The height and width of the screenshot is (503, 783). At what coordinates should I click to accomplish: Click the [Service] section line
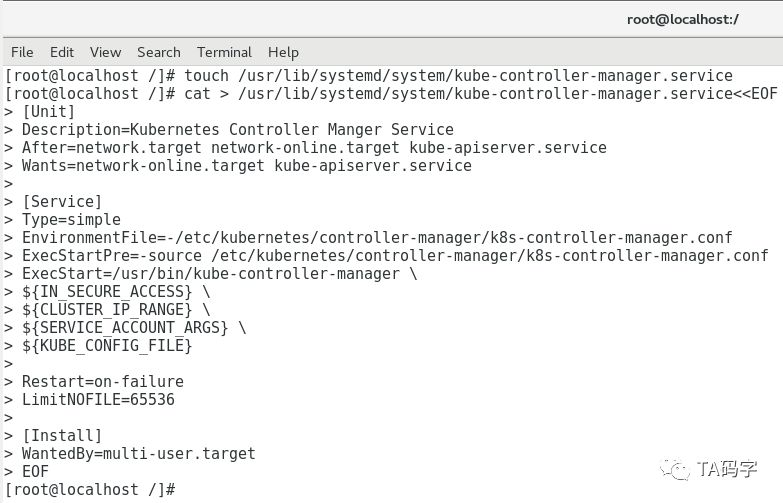pyautogui.click(x=62, y=201)
